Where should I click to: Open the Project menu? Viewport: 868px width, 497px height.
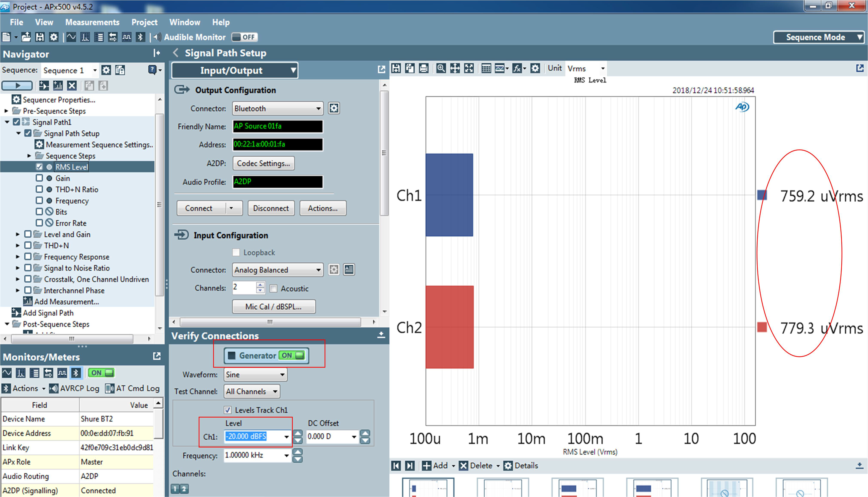point(144,22)
